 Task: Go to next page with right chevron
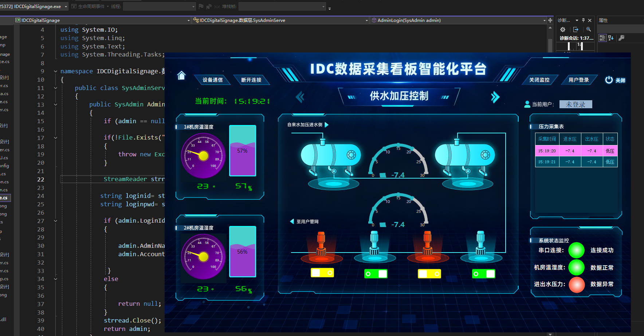495,97
